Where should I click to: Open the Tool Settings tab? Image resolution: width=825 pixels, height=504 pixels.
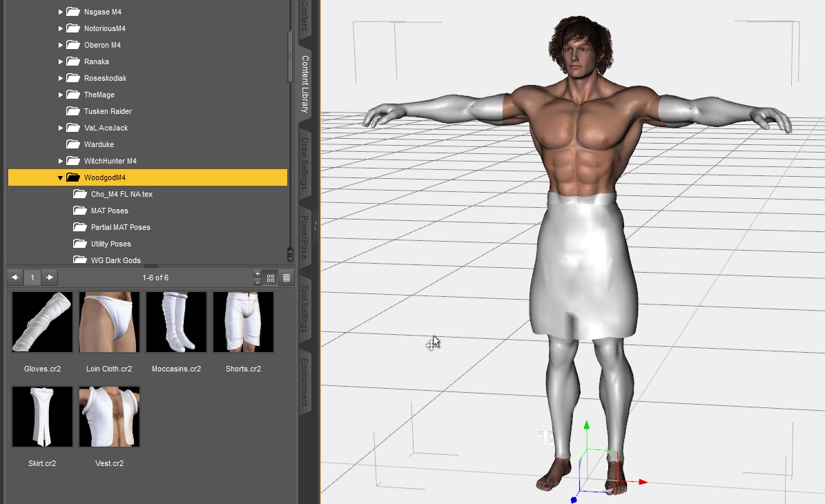click(304, 309)
